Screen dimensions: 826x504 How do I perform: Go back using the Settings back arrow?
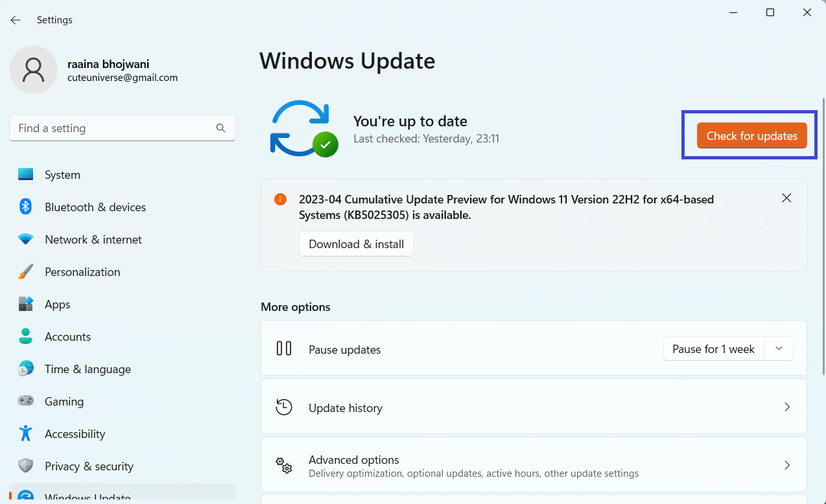[16, 20]
